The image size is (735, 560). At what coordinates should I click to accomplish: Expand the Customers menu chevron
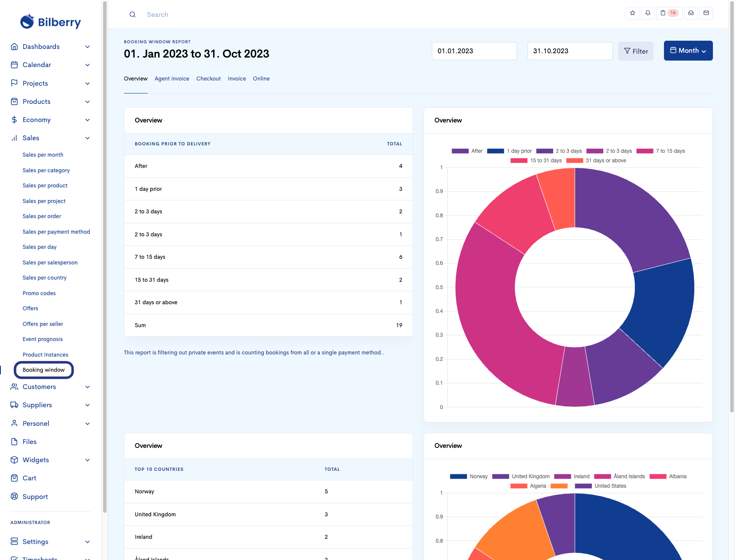click(x=87, y=387)
